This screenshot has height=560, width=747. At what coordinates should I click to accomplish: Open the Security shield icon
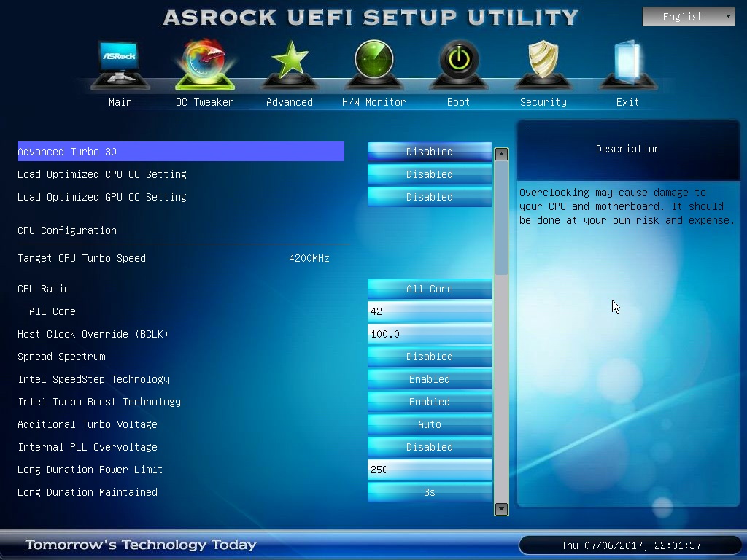[543, 65]
